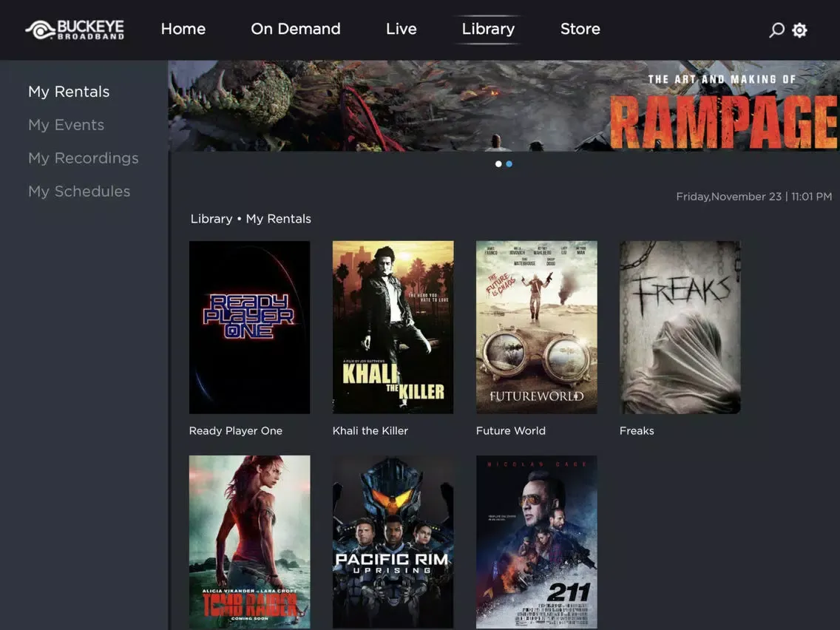Screen dimensions: 840x630
Task: Open the Pacific Rim Uprising poster
Action: point(393,541)
